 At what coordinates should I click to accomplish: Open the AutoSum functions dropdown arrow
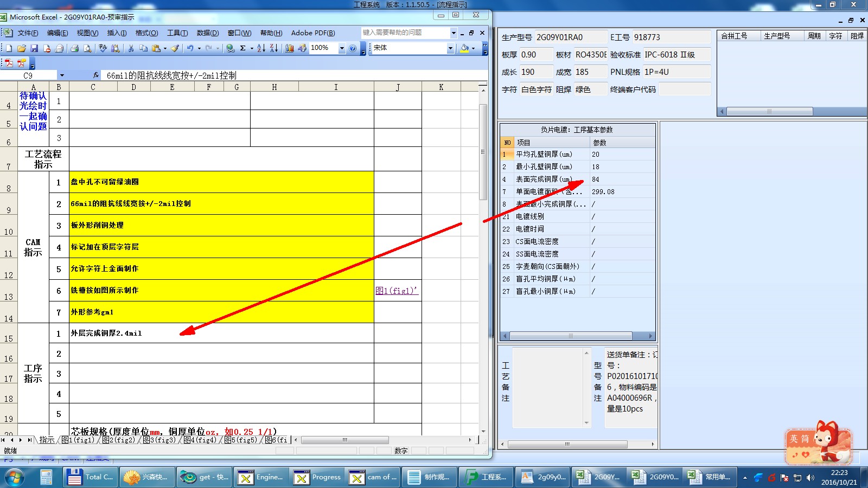[x=252, y=48]
